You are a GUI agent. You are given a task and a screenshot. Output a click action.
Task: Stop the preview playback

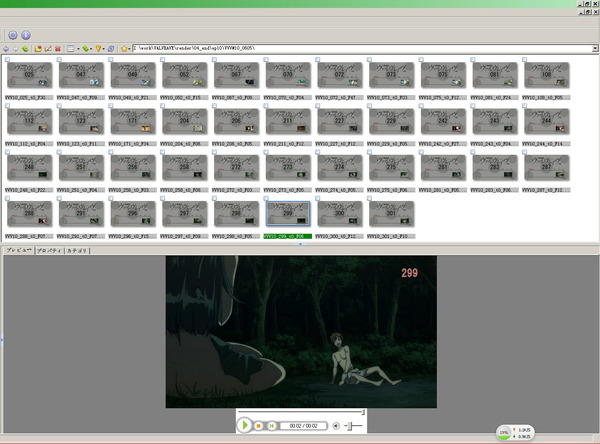[259, 426]
